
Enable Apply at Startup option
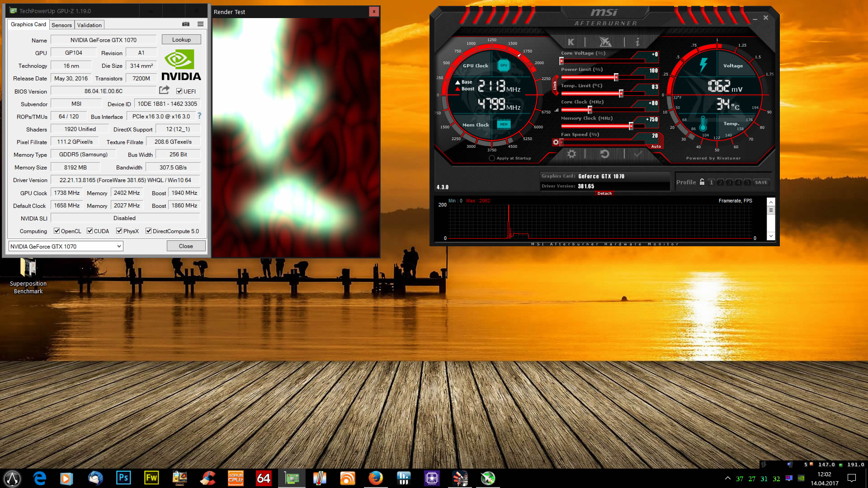(492, 158)
